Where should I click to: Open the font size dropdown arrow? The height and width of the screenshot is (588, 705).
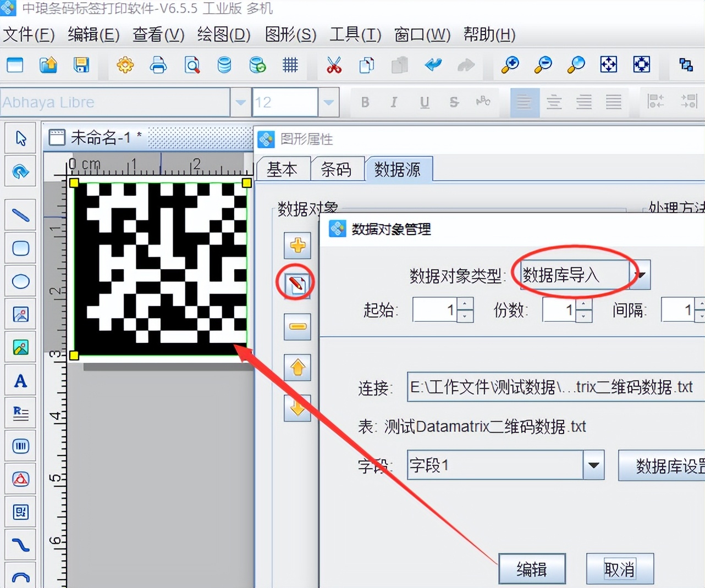(328, 102)
